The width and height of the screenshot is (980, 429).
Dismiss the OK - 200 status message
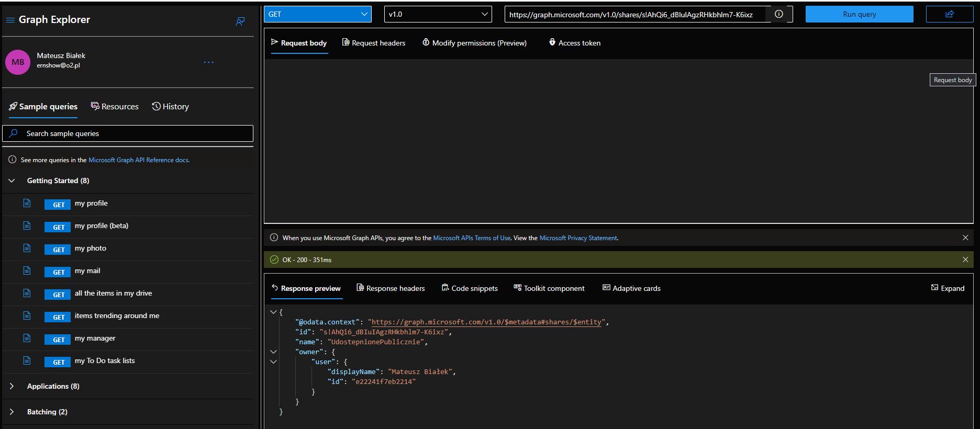[965, 259]
